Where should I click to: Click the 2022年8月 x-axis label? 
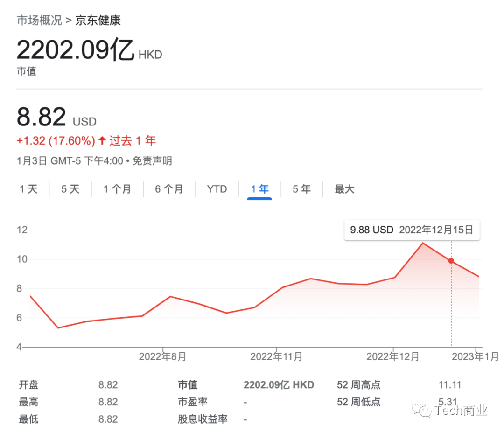(x=162, y=357)
